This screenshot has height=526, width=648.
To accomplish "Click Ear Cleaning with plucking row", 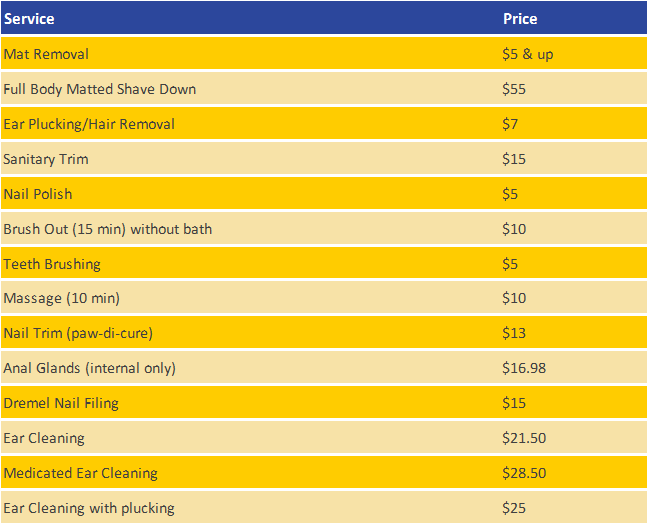I will tap(324, 507).
